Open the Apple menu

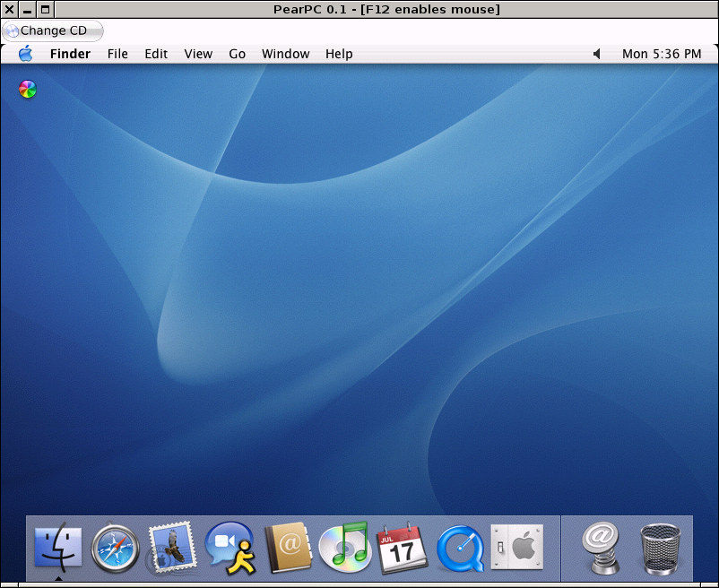[25, 54]
